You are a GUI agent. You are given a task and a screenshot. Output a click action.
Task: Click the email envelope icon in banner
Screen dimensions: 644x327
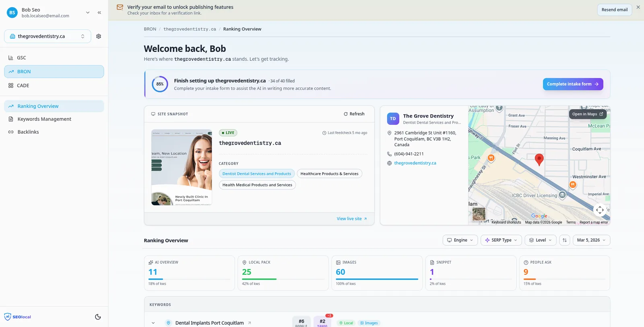coord(120,7)
